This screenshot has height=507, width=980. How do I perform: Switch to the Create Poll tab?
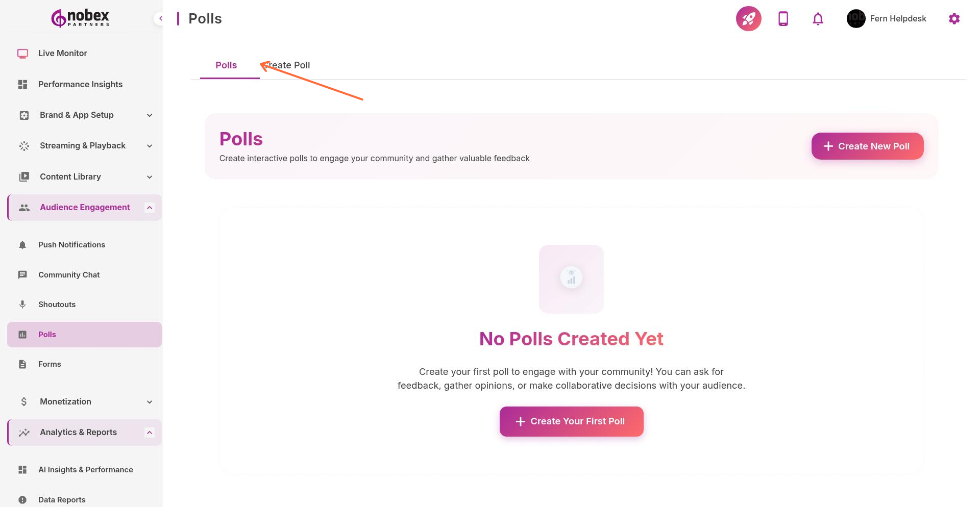tap(289, 65)
